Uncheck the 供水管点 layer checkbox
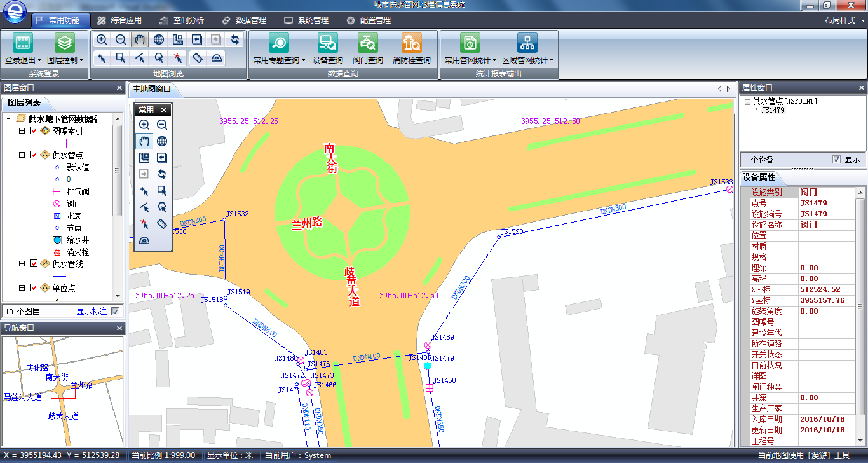This screenshot has height=463, width=868. point(34,155)
